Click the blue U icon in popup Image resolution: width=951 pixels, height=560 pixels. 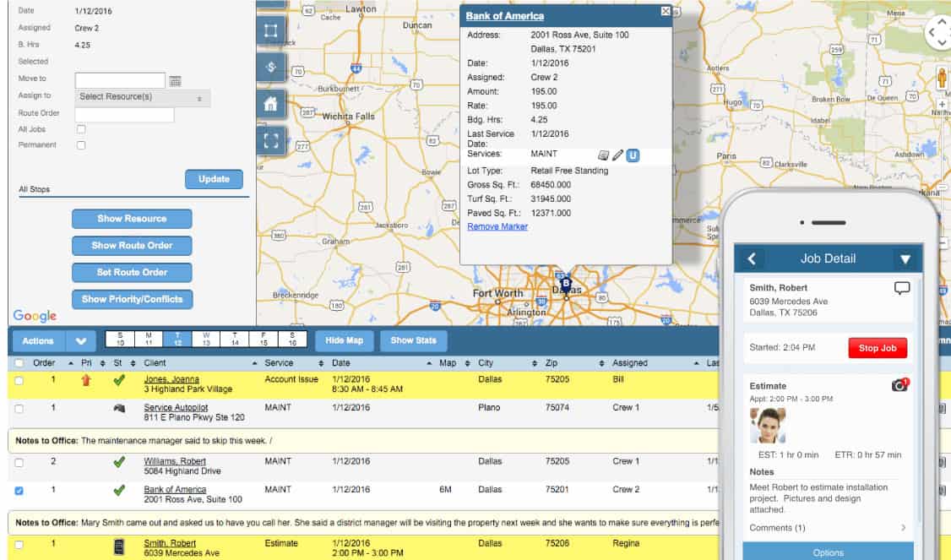(x=633, y=155)
